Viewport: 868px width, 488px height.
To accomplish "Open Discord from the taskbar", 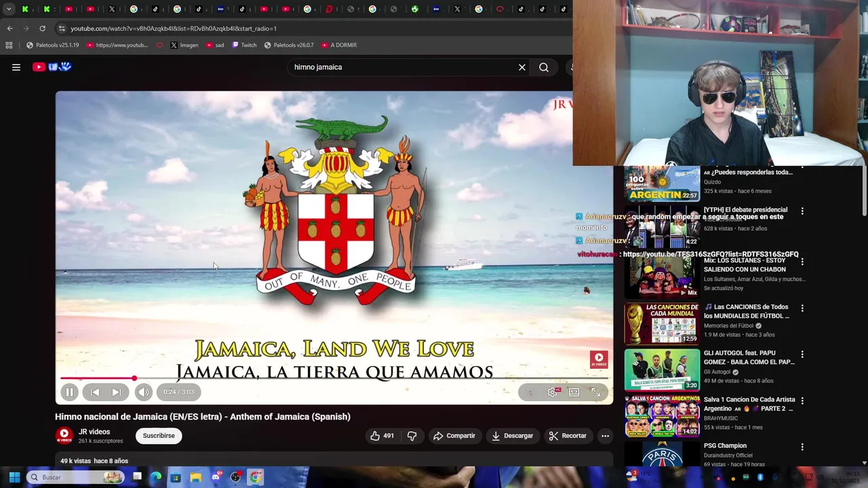I will point(216,477).
